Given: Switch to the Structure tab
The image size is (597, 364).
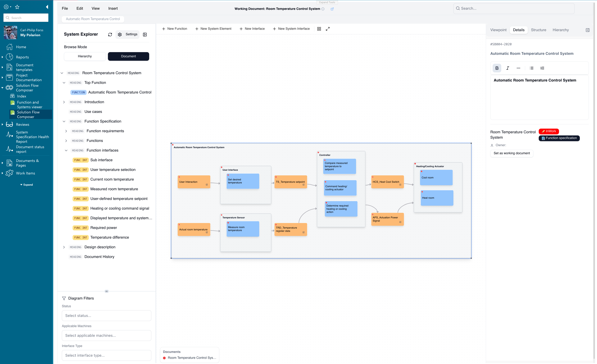Looking at the screenshot, I should click(x=538, y=30).
